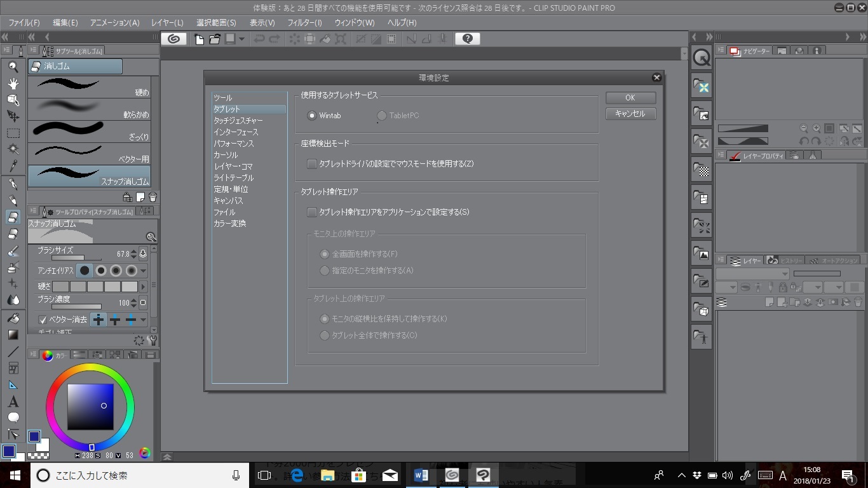Open Microsoft Edge from the taskbar
Image resolution: width=868 pixels, height=488 pixels.
296,475
